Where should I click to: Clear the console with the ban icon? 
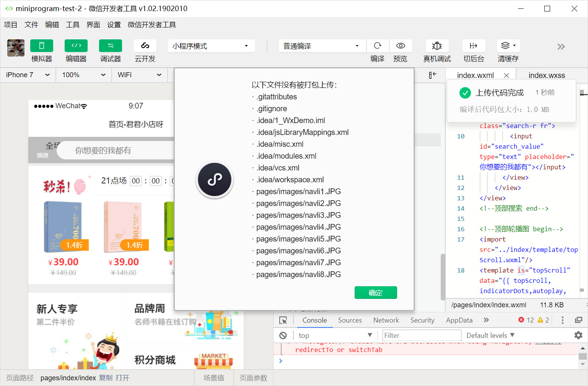(283, 336)
